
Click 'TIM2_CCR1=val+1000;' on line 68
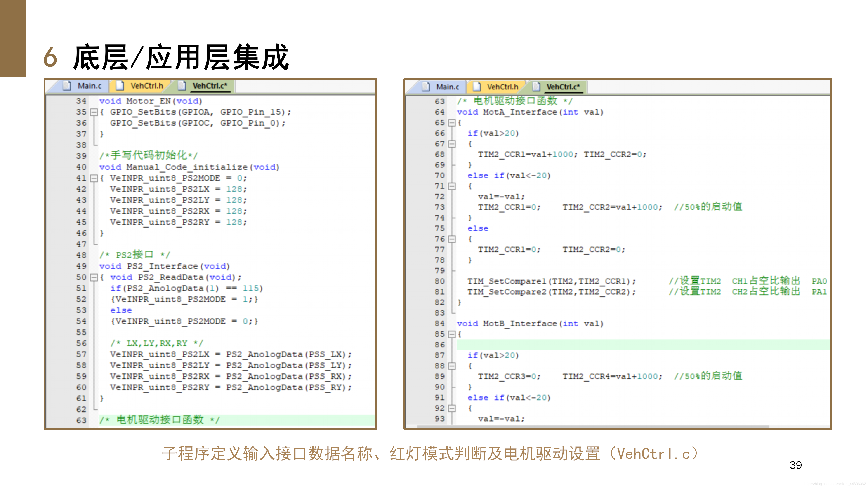click(x=528, y=154)
